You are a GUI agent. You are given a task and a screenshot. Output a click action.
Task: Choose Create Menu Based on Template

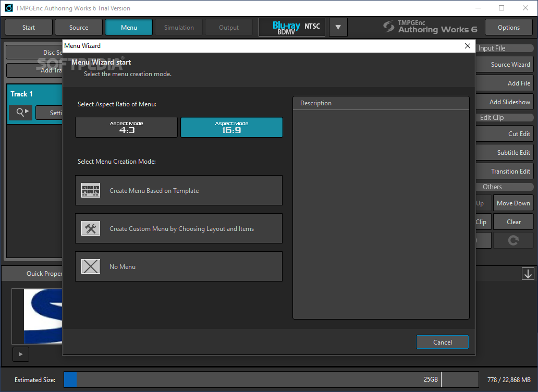(x=179, y=190)
